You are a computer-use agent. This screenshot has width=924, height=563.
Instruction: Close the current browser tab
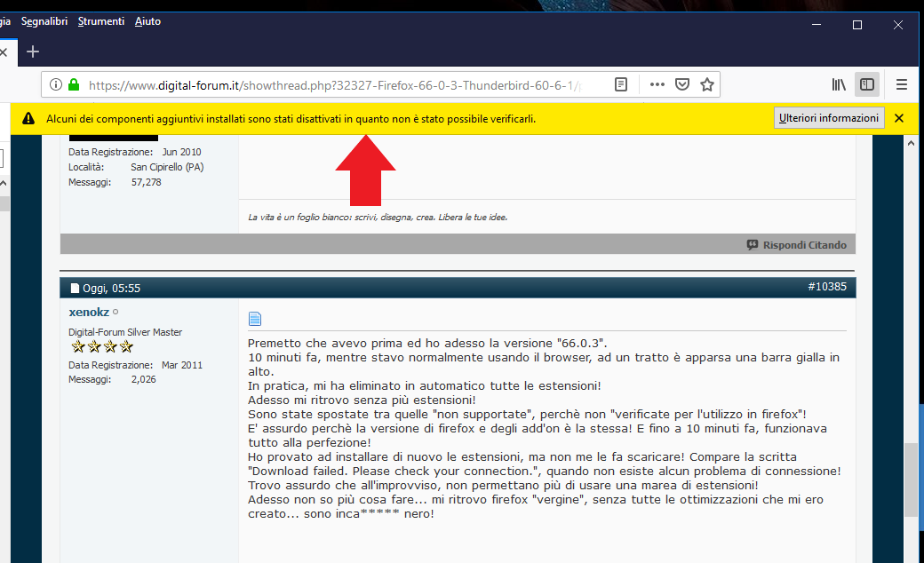pyautogui.click(x=4, y=52)
